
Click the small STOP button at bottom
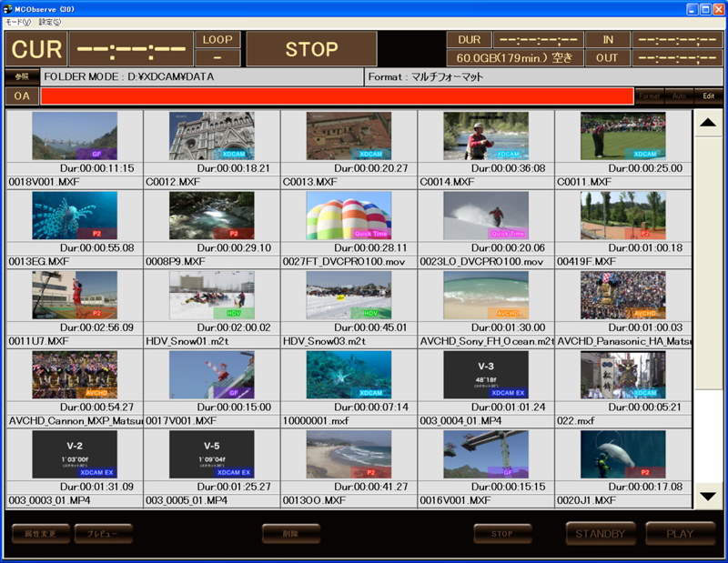pos(502,534)
